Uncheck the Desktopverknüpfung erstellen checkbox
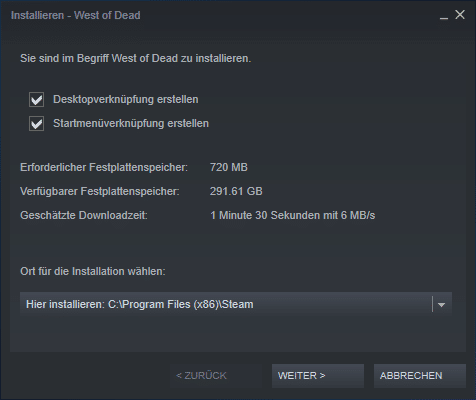The image size is (476, 400). coord(36,100)
